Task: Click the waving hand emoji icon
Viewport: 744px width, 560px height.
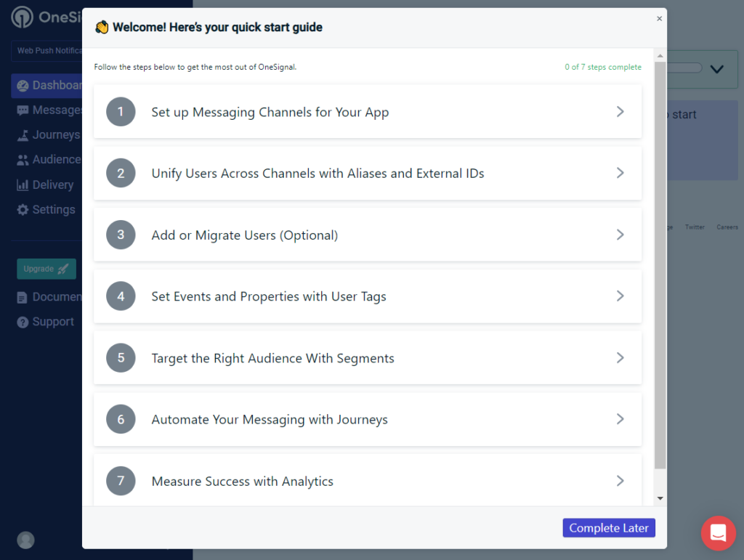Action: (x=102, y=28)
